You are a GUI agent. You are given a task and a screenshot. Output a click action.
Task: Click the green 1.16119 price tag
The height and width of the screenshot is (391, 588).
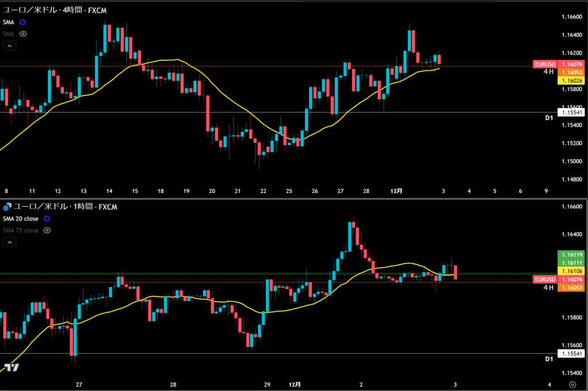pos(571,254)
